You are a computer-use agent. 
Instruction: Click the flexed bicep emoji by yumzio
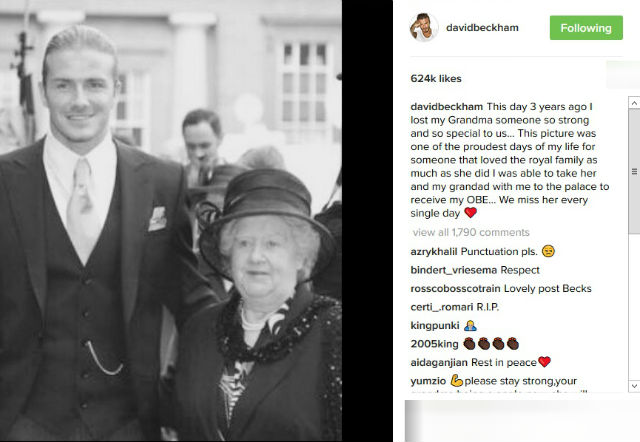pos(457,381)
